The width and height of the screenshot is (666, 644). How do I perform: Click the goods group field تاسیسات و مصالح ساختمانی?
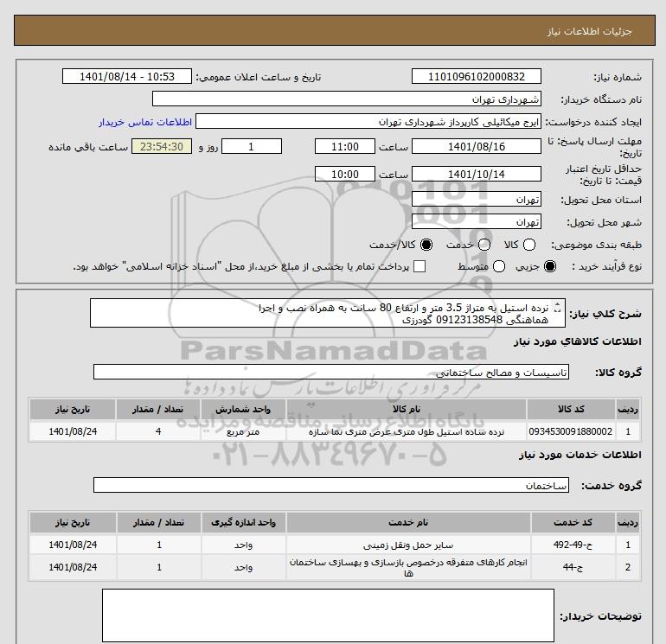pos(331,372)
